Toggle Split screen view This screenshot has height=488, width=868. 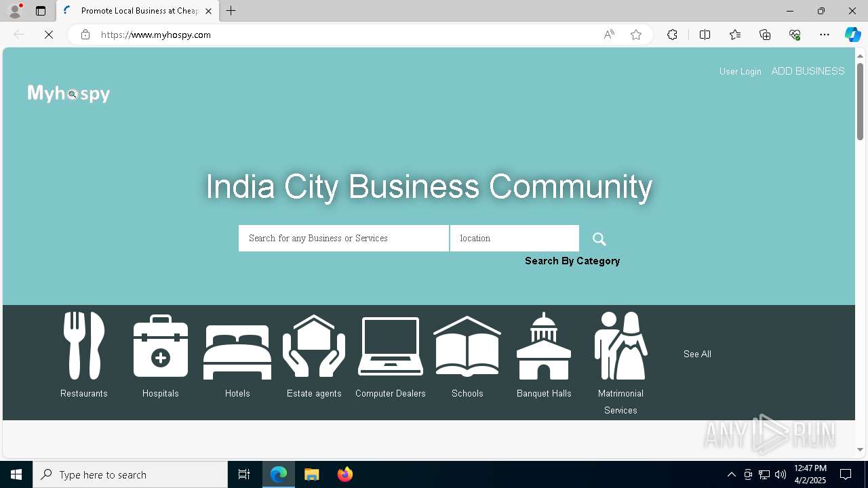705,35
